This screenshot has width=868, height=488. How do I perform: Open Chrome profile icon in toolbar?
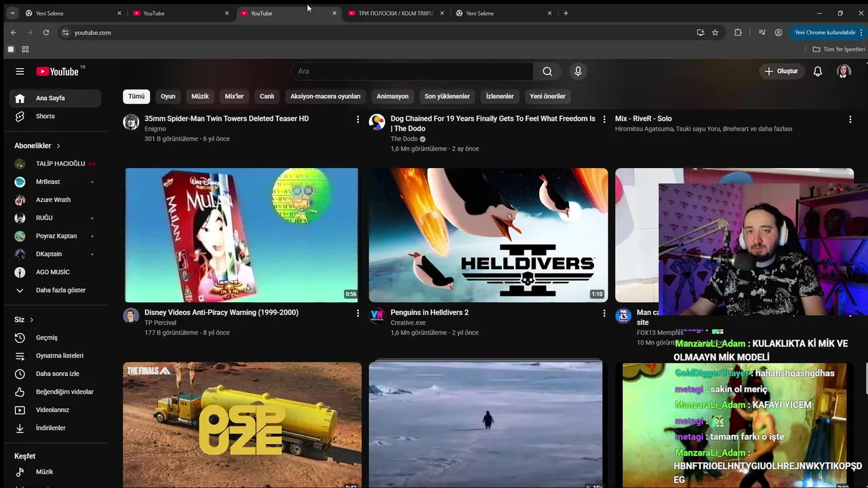tap(778, 33)
